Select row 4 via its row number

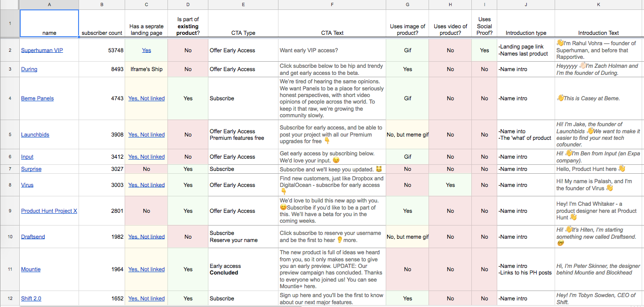(10, 98)
